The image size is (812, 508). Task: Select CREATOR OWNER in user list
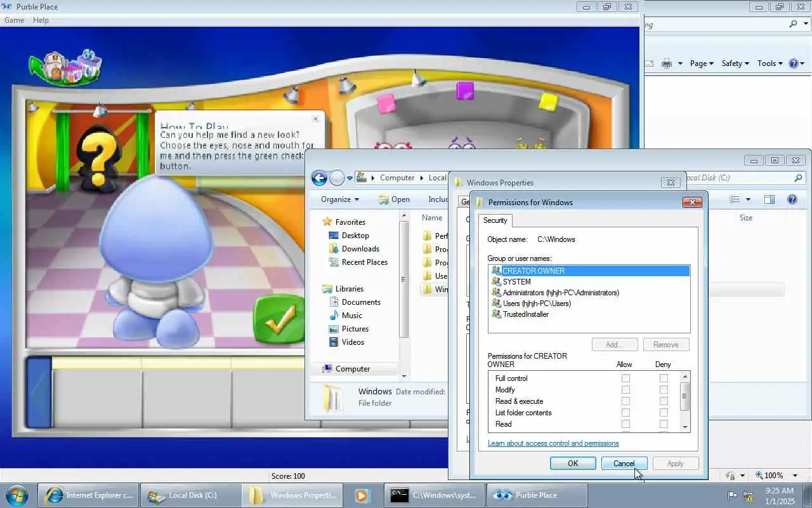point(589,271)
